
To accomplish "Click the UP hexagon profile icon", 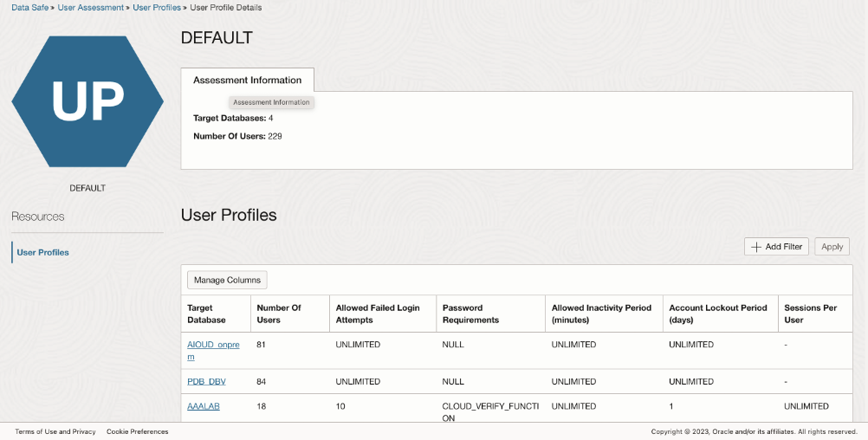I will click(87, 101).
